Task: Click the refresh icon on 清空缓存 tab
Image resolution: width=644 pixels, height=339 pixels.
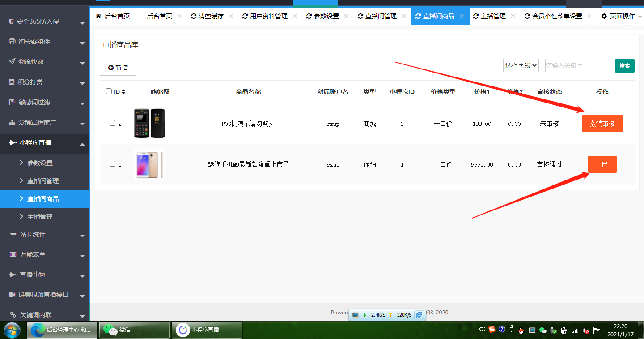Action: pyautogui.click(x=193, y=16)
